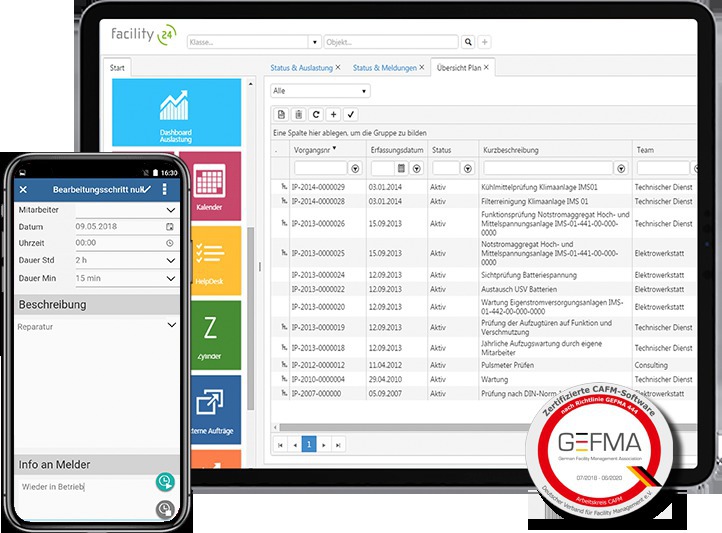The width and height of the screenshot is (722, 533).
Task: Tap the teal clock button on phone
Action: (165, 481)
